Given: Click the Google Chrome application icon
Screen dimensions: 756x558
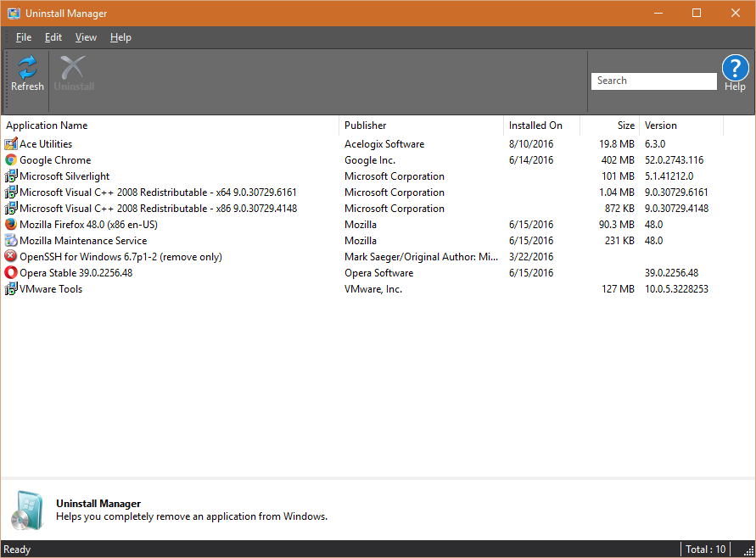Looking at the screenshot, I should click(11, 159).
